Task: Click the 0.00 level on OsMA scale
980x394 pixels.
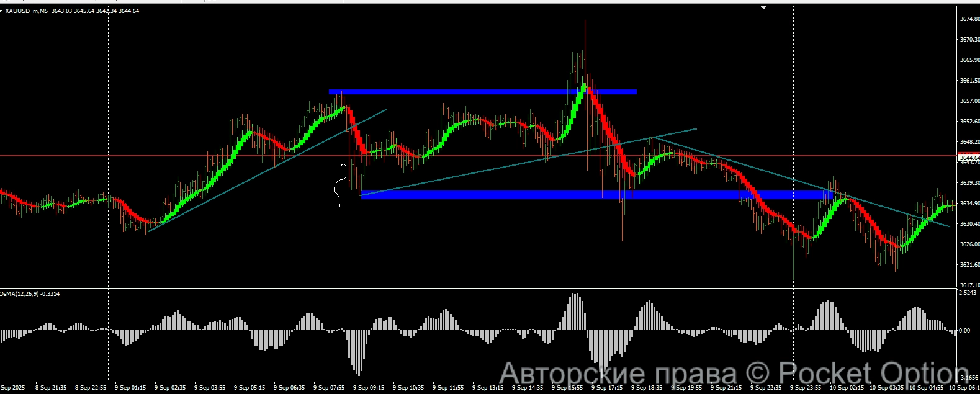Action: tap(964, 331)
